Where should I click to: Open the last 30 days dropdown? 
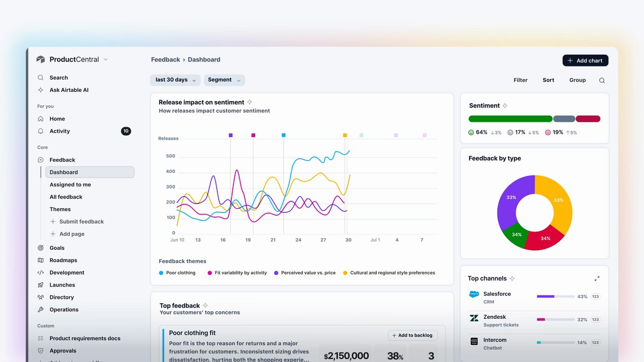coord(175,80)
